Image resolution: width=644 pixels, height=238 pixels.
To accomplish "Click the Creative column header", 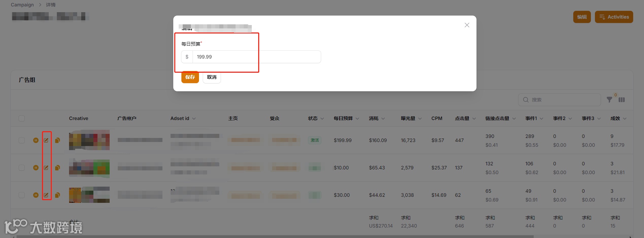I will click(x=79, y=118).
